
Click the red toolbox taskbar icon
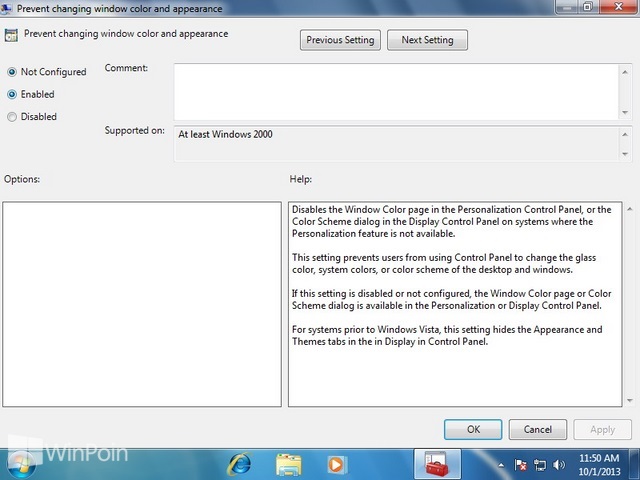click(437, 464)
